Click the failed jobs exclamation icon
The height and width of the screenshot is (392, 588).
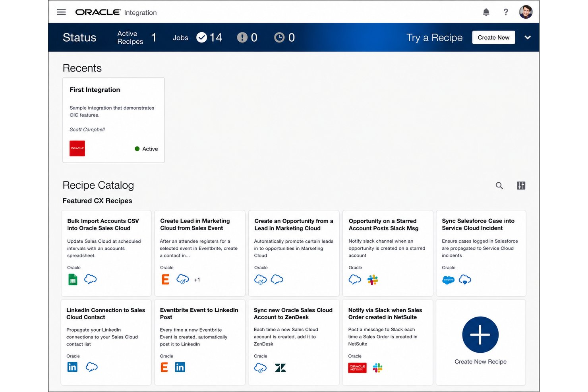coord(242,37)
